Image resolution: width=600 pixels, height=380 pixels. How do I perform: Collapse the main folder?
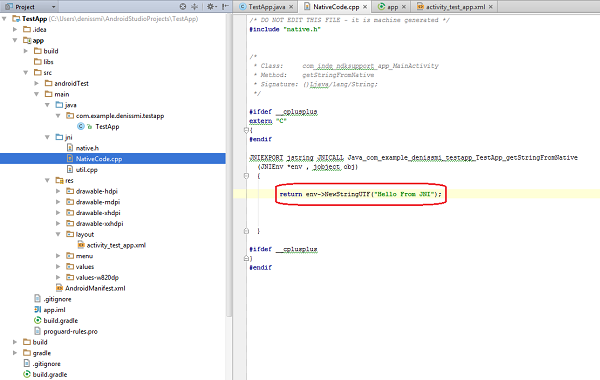click(x=36, y=94)
